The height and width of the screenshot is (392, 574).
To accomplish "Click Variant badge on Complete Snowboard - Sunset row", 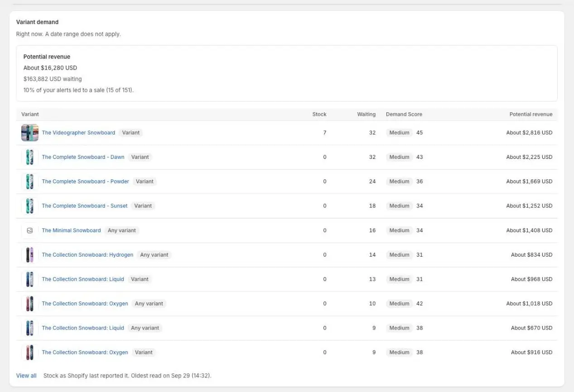I will [143, 206].
